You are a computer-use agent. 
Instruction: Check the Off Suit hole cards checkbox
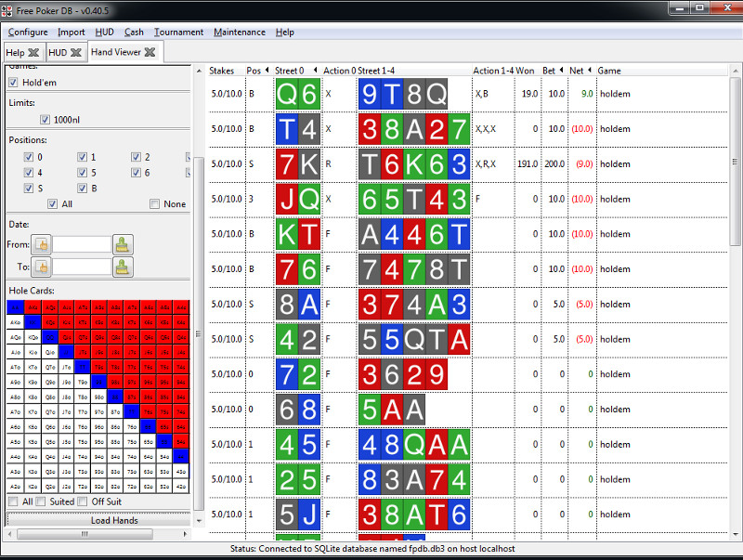83,501
